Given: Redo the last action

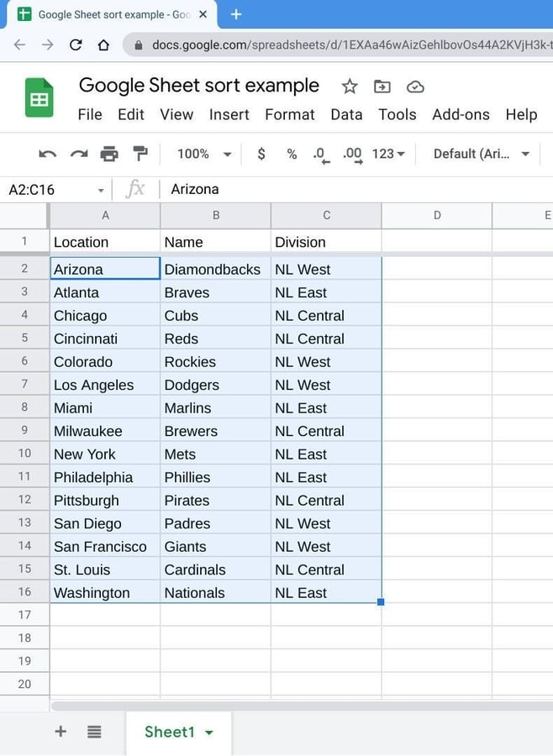Looking at the screenshot, I should pos(79,154).
